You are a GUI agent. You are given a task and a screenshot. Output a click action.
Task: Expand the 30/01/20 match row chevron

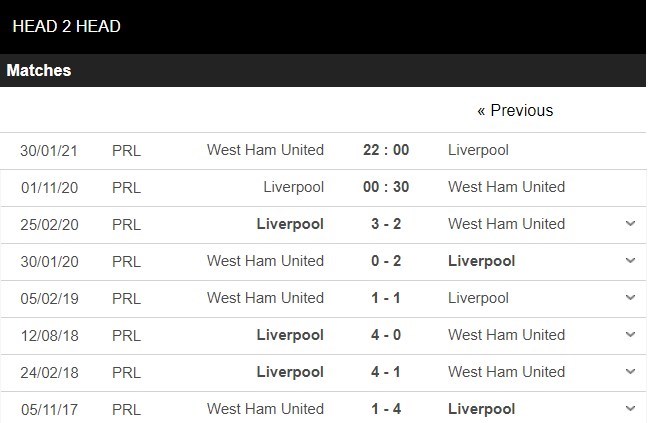coord(630,261)
